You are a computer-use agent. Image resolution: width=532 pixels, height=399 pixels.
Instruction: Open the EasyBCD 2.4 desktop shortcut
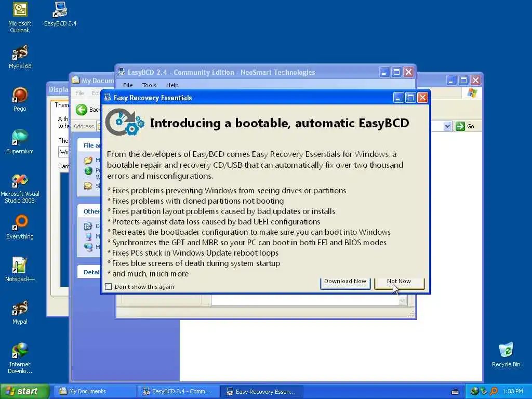point(60,14)
